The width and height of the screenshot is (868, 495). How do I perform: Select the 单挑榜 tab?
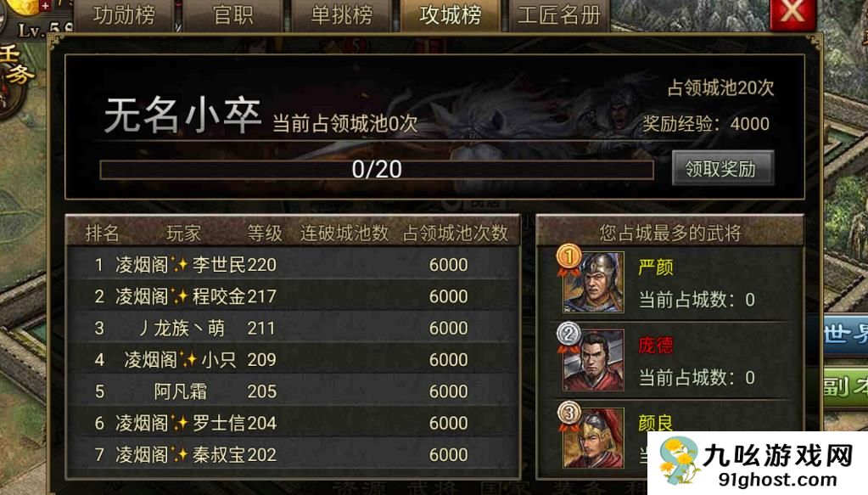[x=342, y=15]
